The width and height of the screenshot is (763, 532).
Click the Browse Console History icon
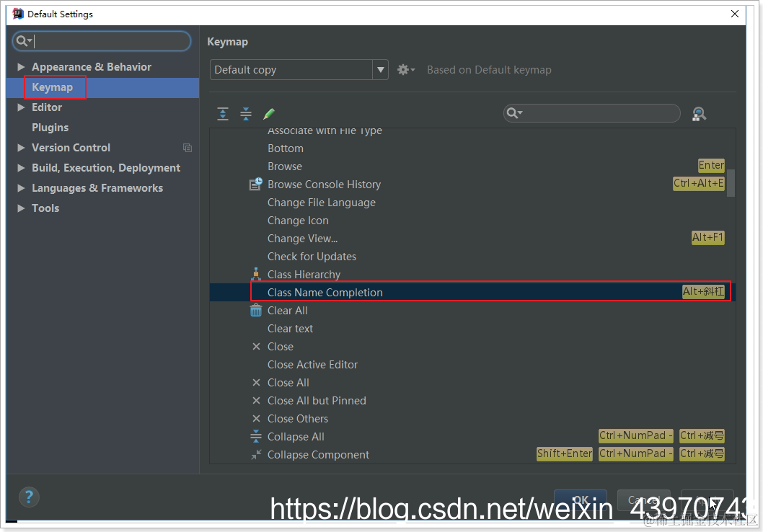coord(256,184)
